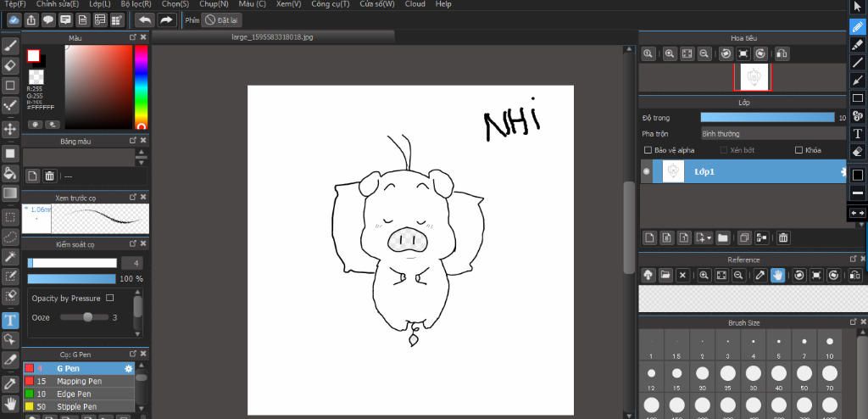The image size is (868, 419).
Task: Toggle Khóa layer lock checkbox
Action: pyautogui.click(x=798, y=150)
